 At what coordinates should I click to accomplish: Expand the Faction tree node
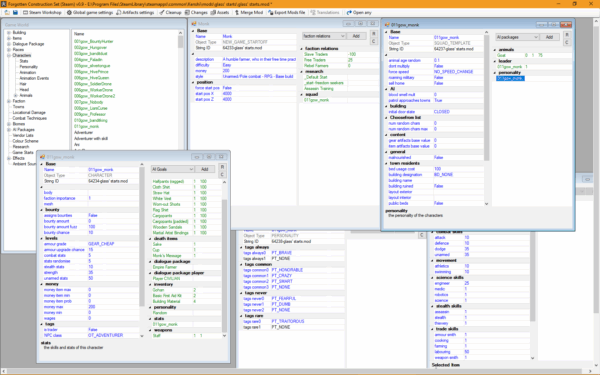(9, 101)
